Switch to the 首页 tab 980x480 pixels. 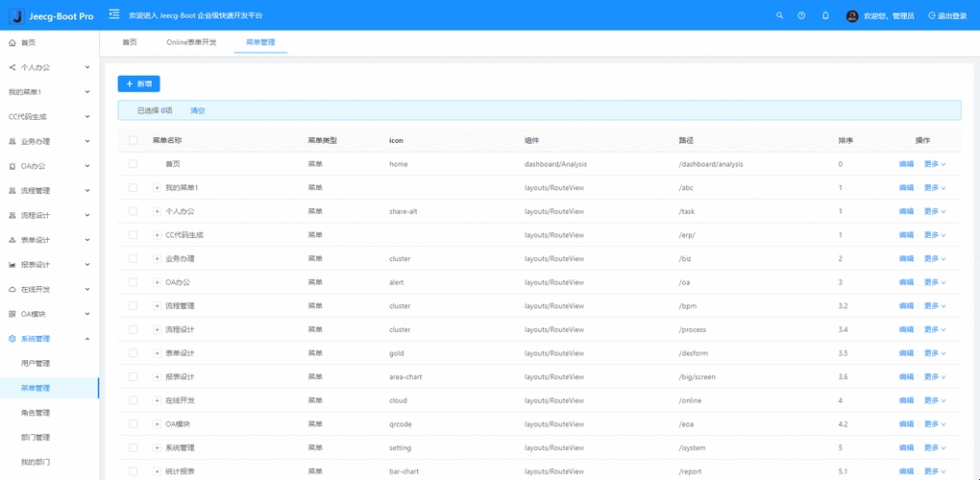point(130,42)
